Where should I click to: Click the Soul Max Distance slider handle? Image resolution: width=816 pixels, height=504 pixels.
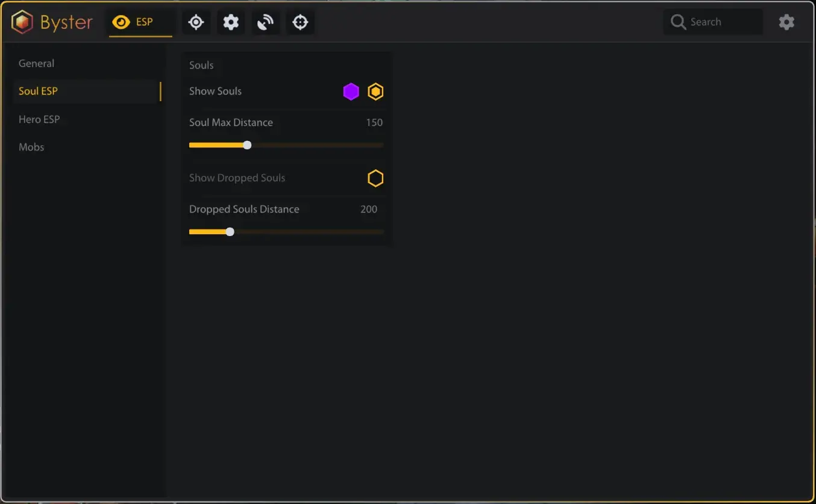tap(247, 145)
